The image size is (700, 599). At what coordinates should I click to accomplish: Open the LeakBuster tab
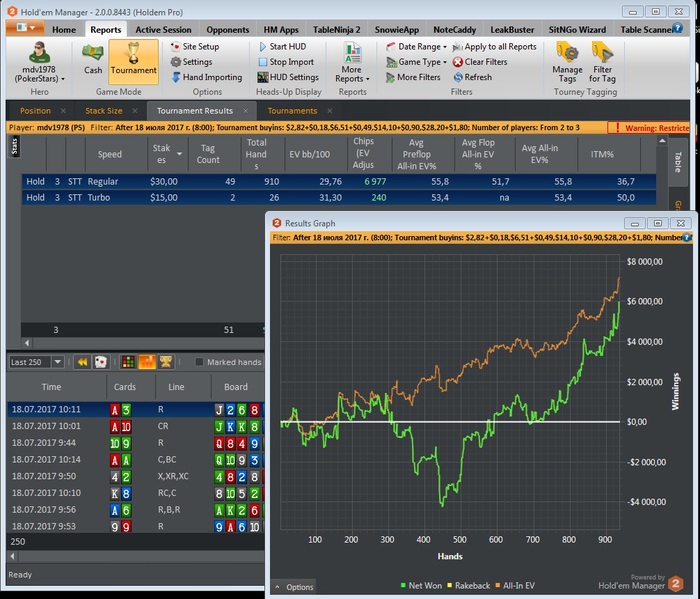[x=512, y=30]
